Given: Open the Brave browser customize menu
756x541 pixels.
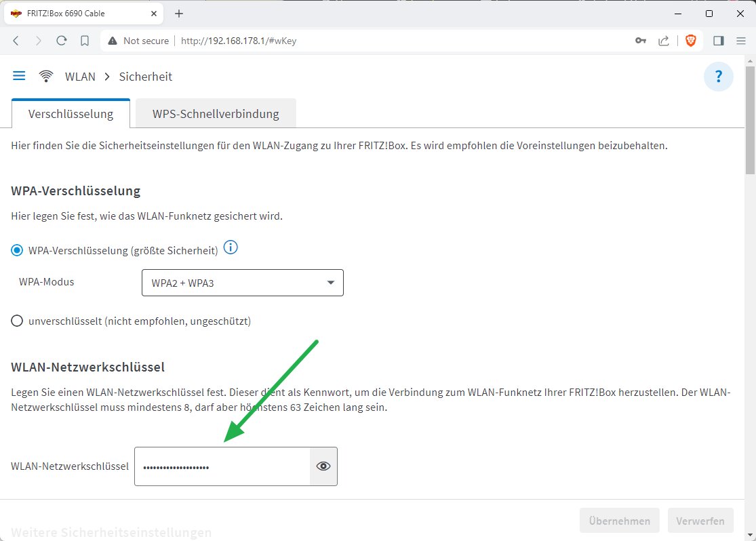Looking at the screenshot, I should [x=741, y=41].
